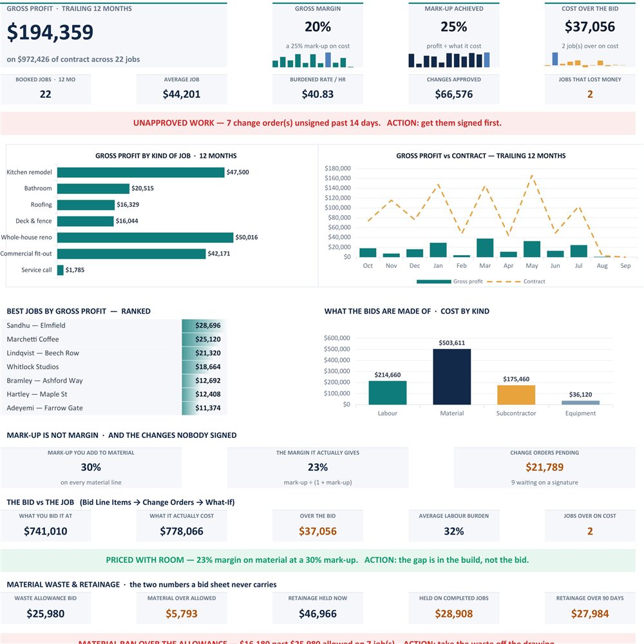Select the booked jobs value 22
The height and width of the screenshot is (644, 644).
pyautogui.click(x=46, y=94)
